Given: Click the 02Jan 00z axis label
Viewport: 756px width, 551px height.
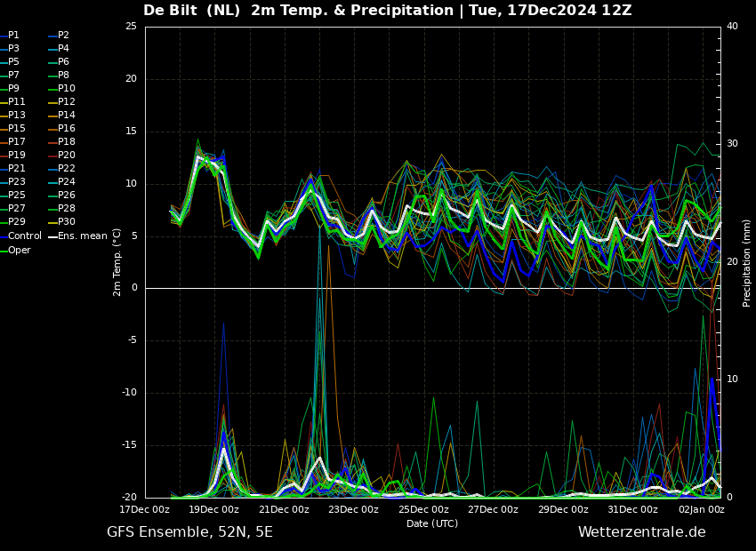Looking at the screenshot, I should [x=701, y=509].
